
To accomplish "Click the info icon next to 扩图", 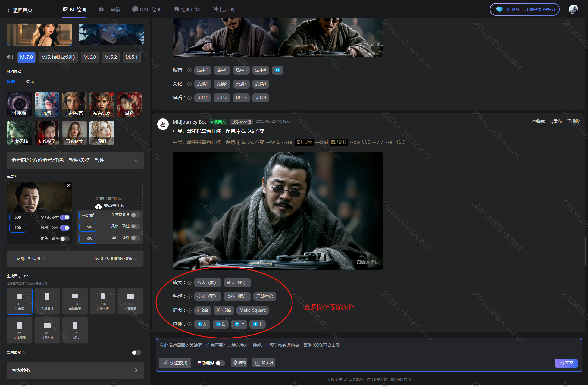I will [189, 310].
